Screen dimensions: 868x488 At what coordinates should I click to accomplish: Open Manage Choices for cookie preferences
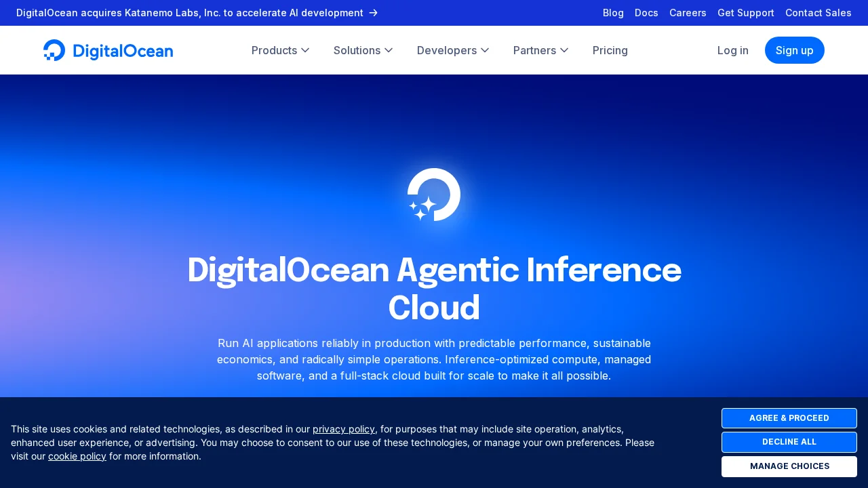[x=789, y=466]
